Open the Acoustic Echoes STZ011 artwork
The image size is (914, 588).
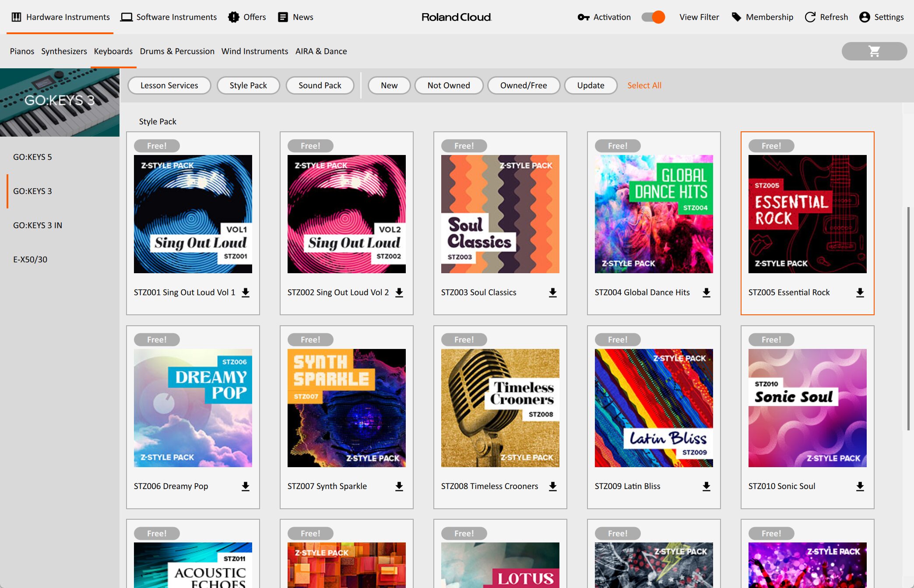[x=193, y=565]
